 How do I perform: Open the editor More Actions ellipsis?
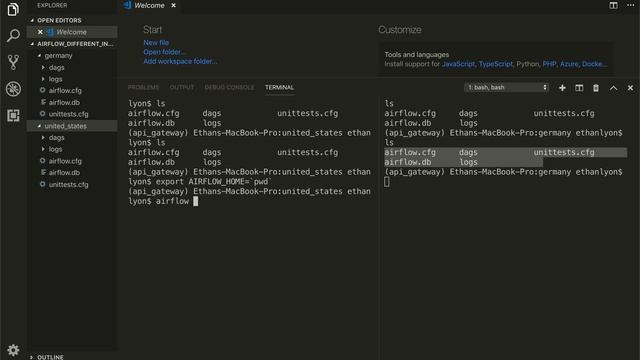click(x=631, y=5)
